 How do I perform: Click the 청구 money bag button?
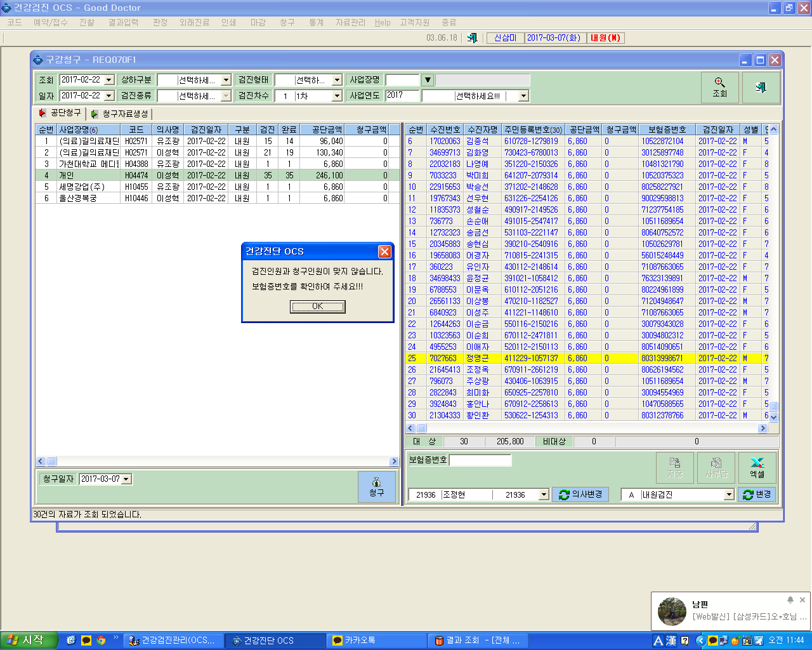point(376,487)
